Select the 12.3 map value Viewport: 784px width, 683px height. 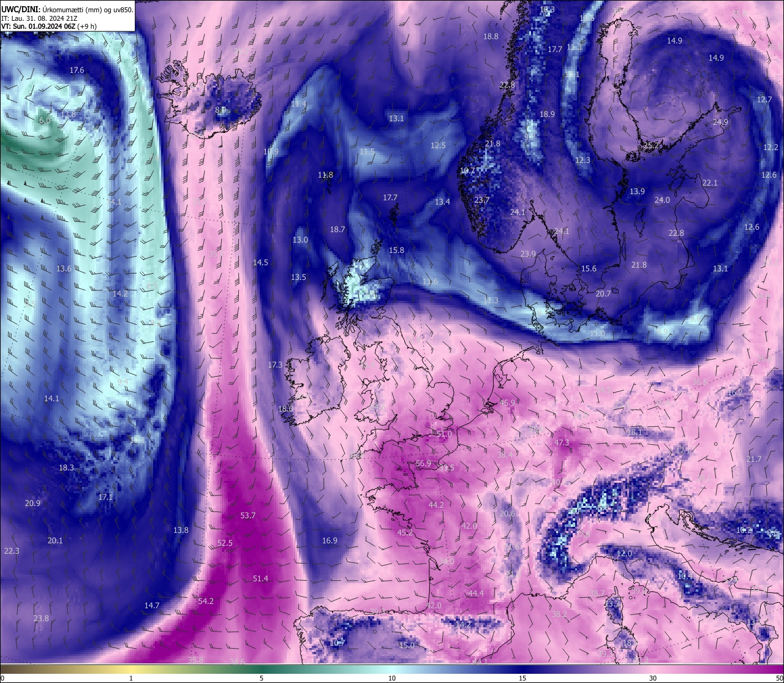pyautogui.click(x=582, y=160)
